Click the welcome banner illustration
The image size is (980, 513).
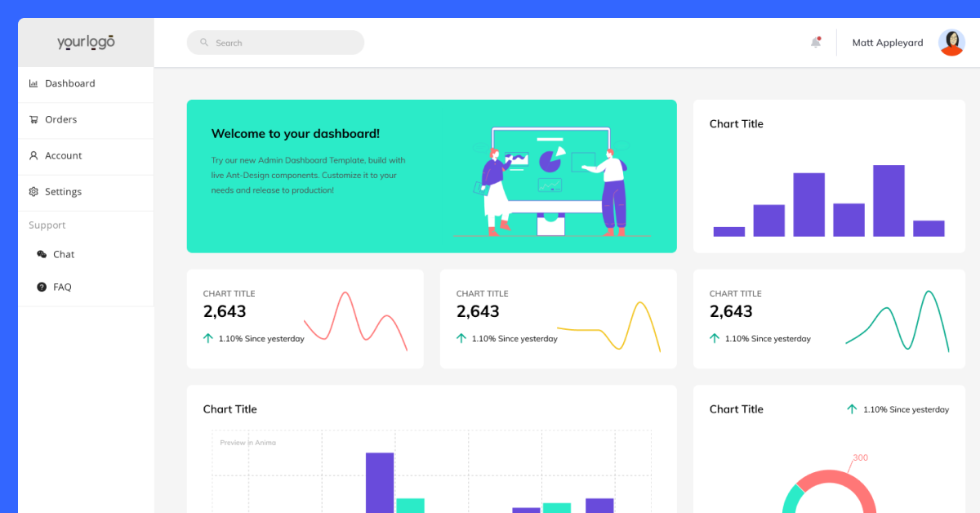[551, 181]
